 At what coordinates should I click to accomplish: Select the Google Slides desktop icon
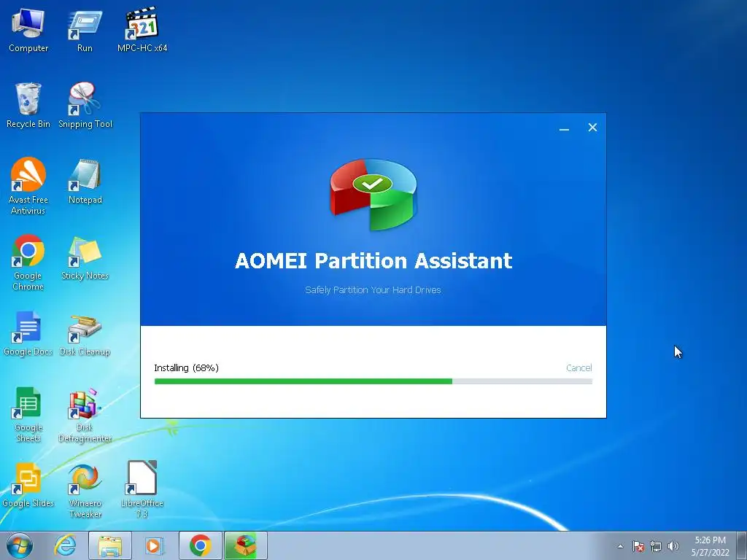coord(28,485)
